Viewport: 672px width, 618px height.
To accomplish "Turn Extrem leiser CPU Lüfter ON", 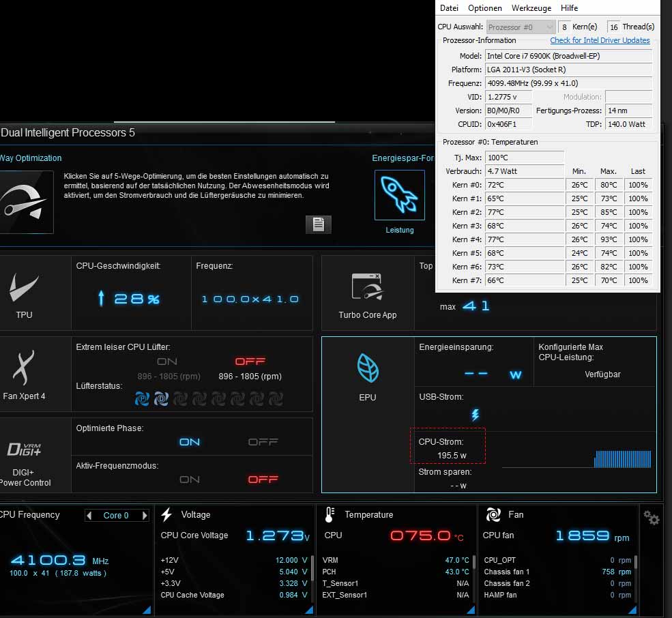I will coord(167,362).
